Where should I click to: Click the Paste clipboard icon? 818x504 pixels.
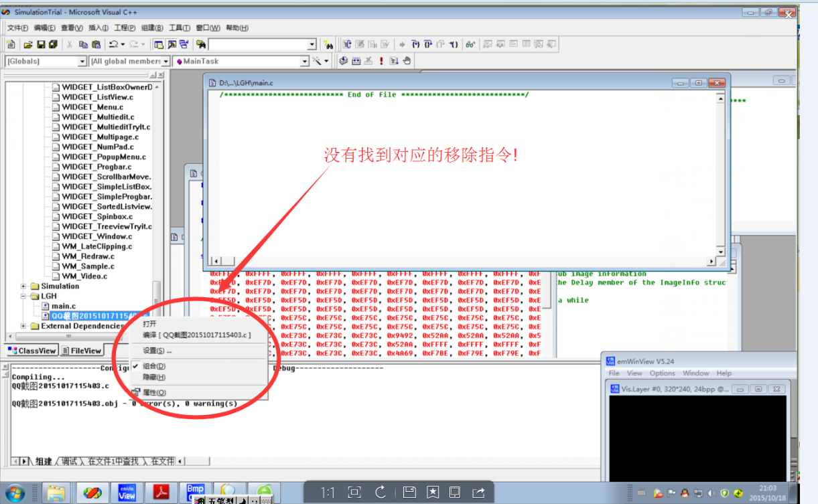coord(96,45)
